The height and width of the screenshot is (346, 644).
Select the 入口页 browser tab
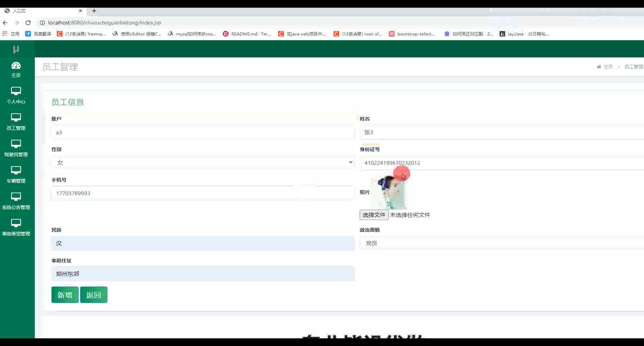pyautogui.click(x=43, y=11)
